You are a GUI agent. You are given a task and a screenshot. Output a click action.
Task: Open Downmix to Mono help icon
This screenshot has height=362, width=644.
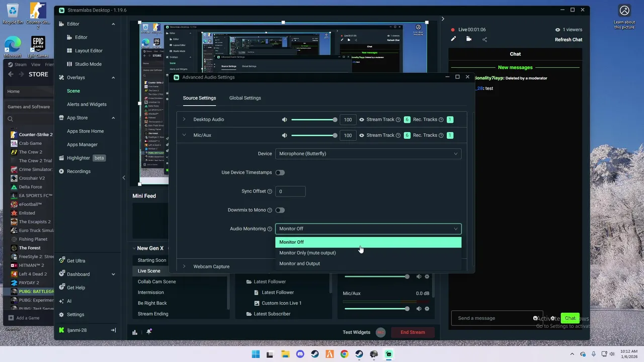[x=270, y=210]
